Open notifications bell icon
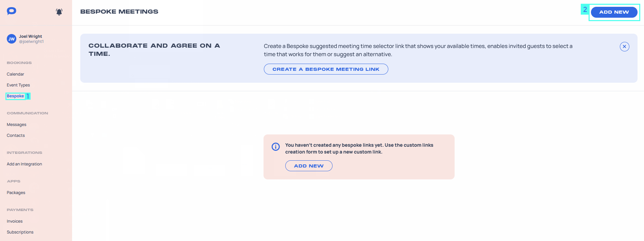The image size is (644, 241). coord(59,12)
